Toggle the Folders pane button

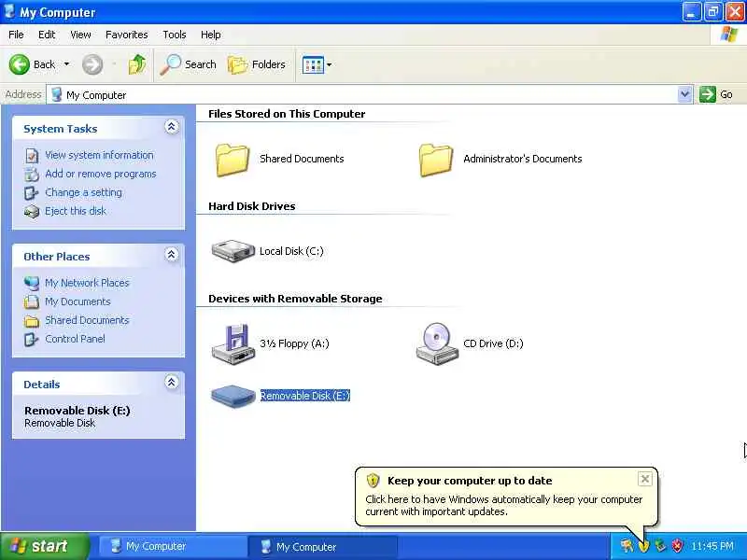pos(256,64)
